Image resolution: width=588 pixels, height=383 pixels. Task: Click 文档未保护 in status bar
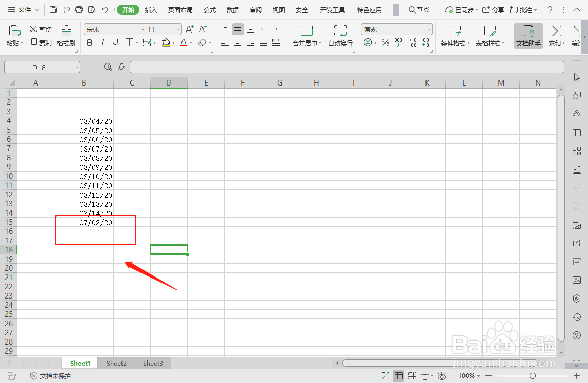[x=50, y=376]
